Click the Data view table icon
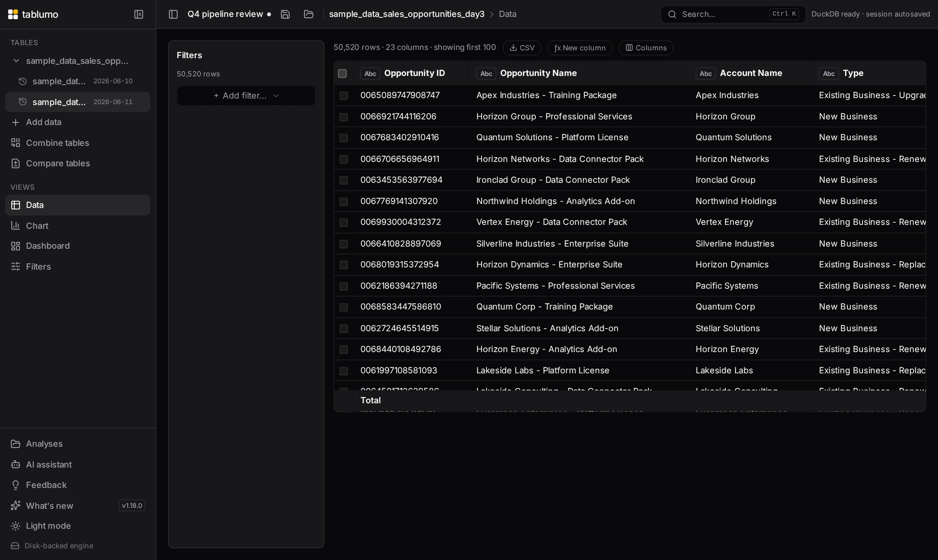Image resolution: width=938 pixels, height=560 pixels. point(16,205)
